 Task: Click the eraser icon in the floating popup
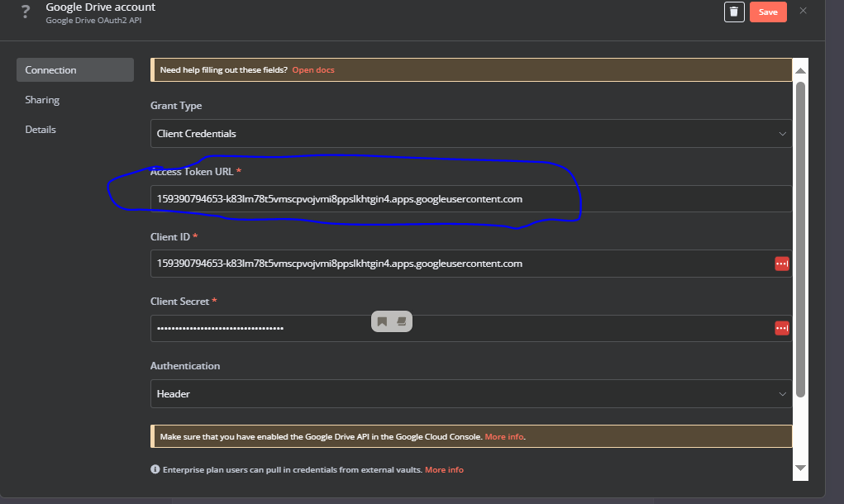click(402, 321)
